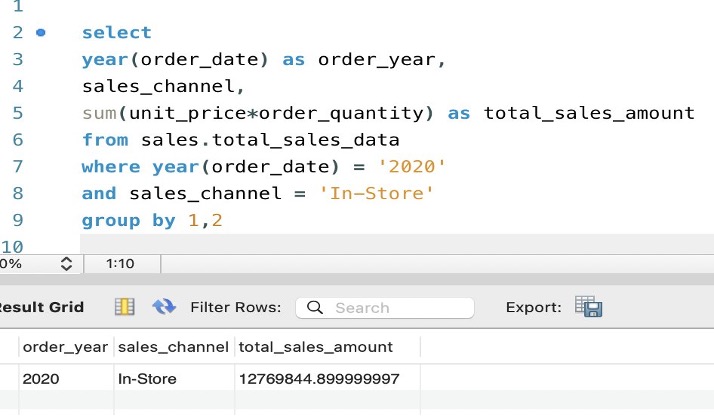Image resolution: width=714 pixels, height=416 pixels.
Task: Click the blue statement marker on line 2
Action: coord(41,33)
